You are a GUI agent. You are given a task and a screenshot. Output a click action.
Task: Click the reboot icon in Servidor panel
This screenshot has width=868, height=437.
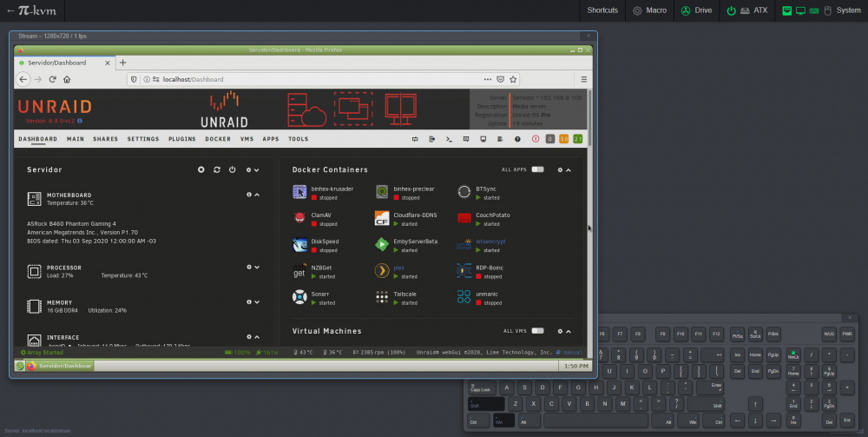(x=217, y=169)
